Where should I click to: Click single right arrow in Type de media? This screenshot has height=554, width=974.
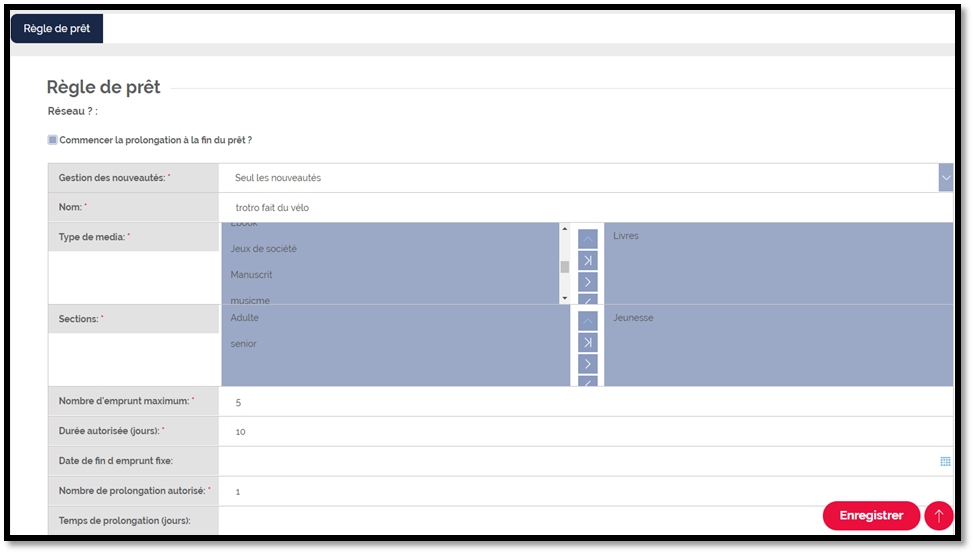588,282
